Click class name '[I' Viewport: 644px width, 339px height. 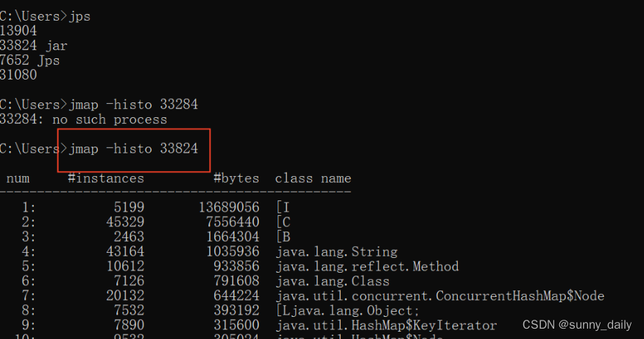pyautogui.click(x=283, y=207)
